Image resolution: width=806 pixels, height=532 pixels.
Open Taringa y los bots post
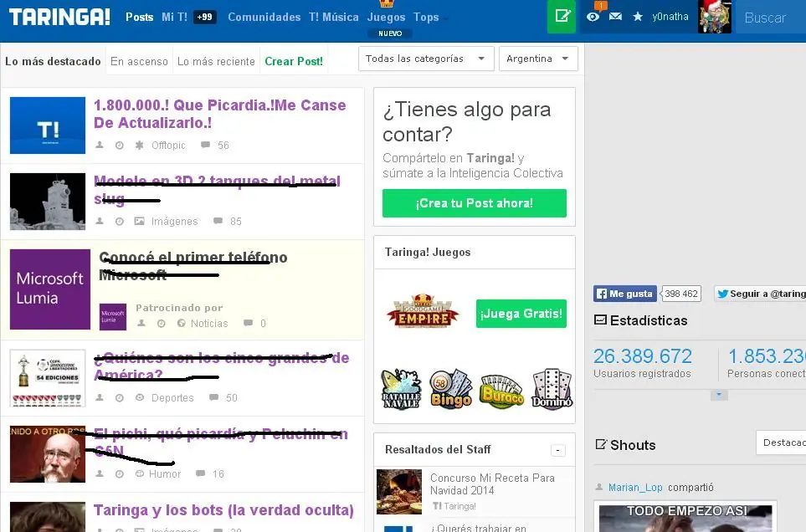pyautogui.click(x=223, y=510)
